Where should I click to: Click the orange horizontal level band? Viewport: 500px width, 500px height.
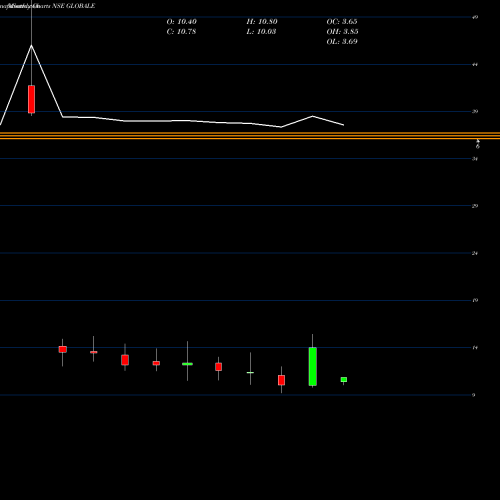coord(250,135)
